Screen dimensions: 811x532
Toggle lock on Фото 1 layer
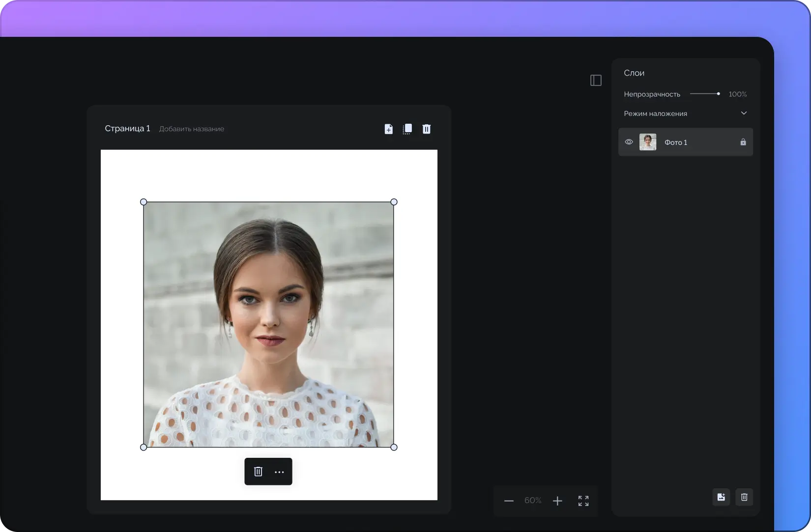743,142
